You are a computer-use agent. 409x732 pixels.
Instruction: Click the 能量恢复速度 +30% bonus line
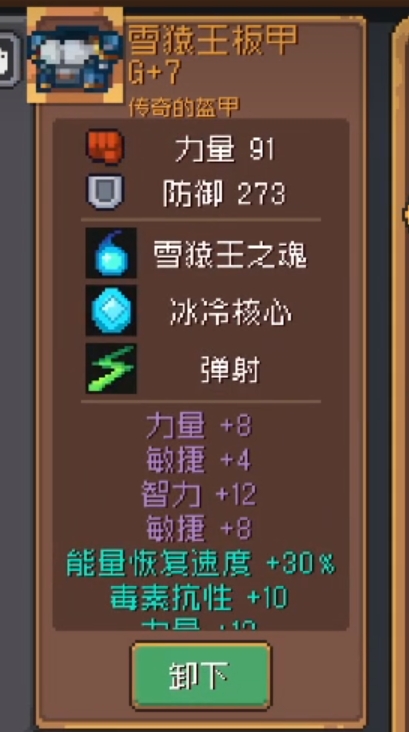[x=201, y=563]
